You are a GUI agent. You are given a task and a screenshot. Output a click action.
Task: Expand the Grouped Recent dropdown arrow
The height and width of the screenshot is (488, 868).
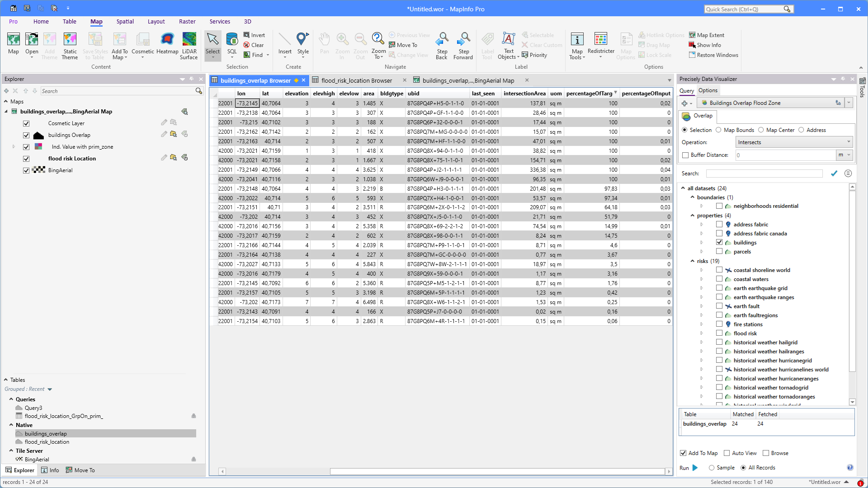click(x=50, y=389)
